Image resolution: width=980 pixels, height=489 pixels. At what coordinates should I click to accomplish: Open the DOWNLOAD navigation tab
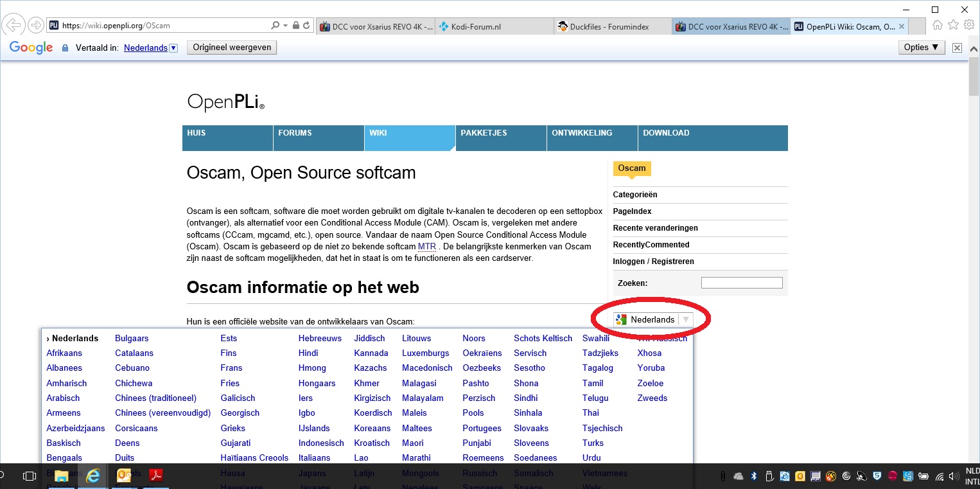(x=713, y=138)
